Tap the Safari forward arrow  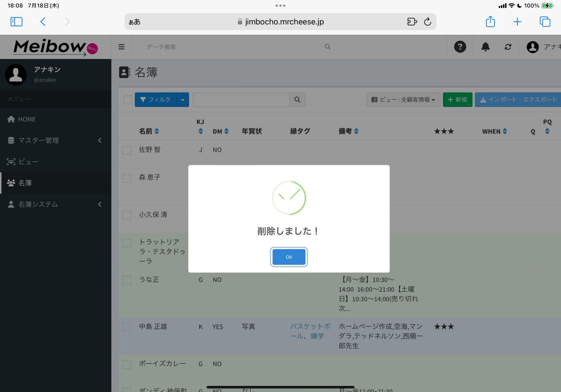click(67, 22)
